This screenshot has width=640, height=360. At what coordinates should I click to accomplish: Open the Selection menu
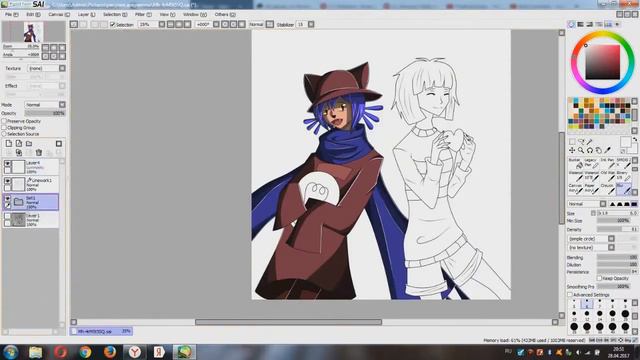point(115,14)
